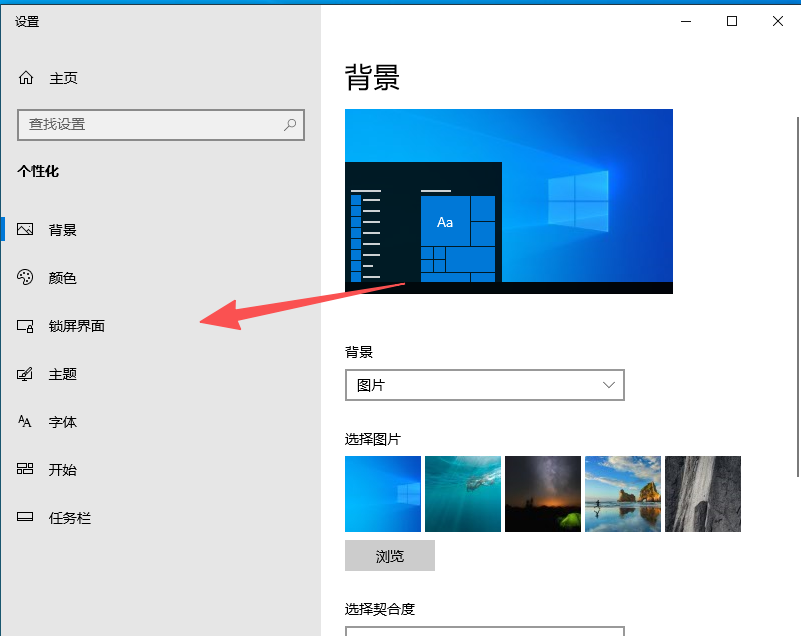Screen dimensions: 801x636
Task: Expand the 背景 dropdown chevron arrow
Action: pos(608,385)
